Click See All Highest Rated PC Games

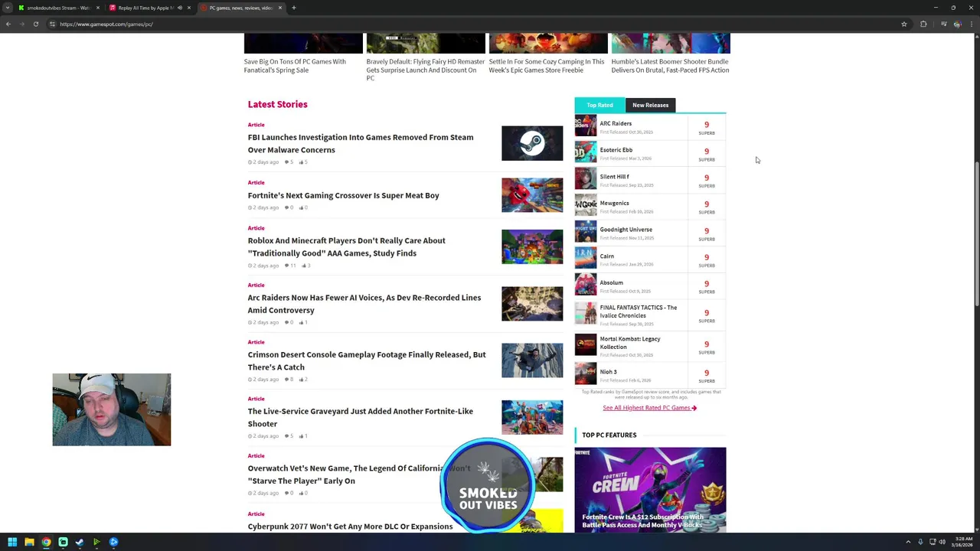pyautogui.click(x=649, y=408)
